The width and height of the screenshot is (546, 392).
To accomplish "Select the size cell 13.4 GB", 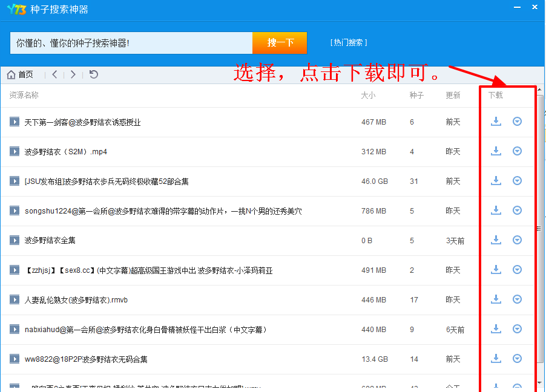I will tap(375, 359).
